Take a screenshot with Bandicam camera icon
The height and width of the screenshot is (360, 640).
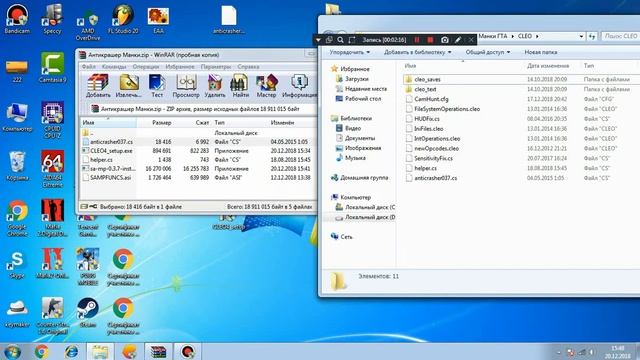(x=445, y=40)
